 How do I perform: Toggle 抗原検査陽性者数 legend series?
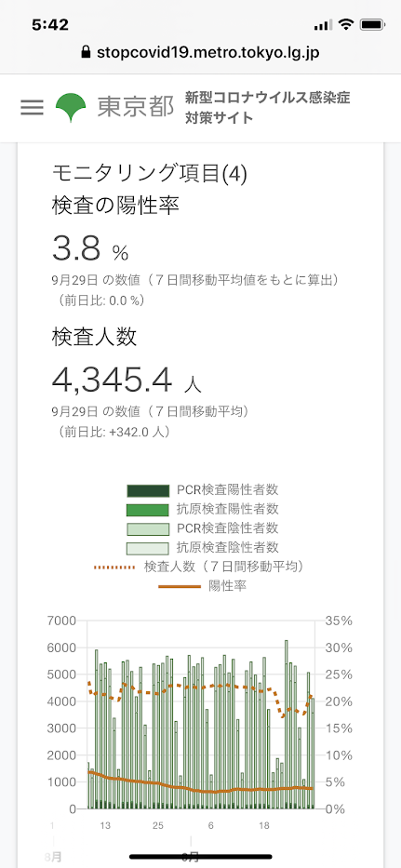pos(203,509)
